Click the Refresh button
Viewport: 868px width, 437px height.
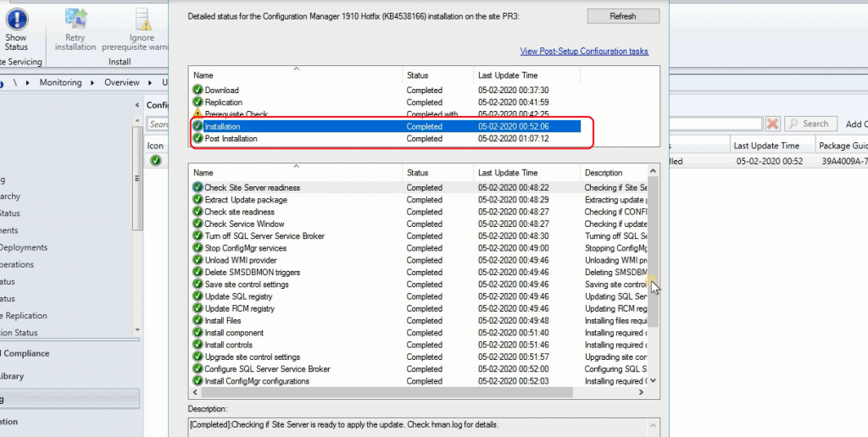click(x=623, y=16)
